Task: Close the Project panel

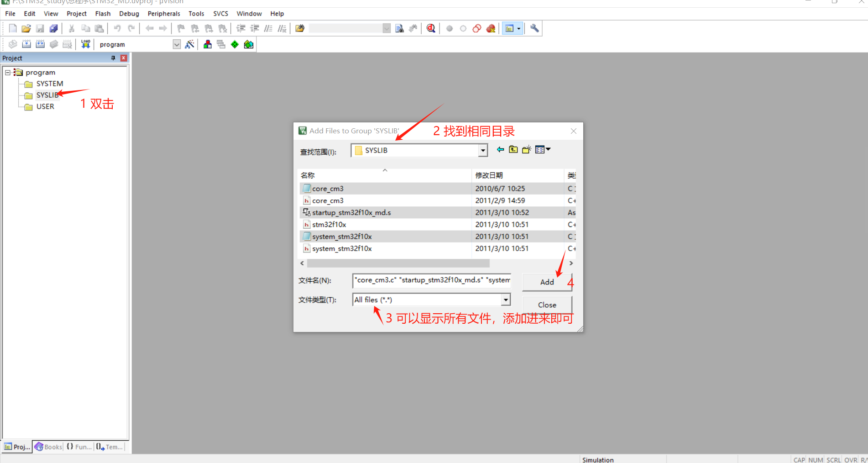Action: tap(123, 58)
